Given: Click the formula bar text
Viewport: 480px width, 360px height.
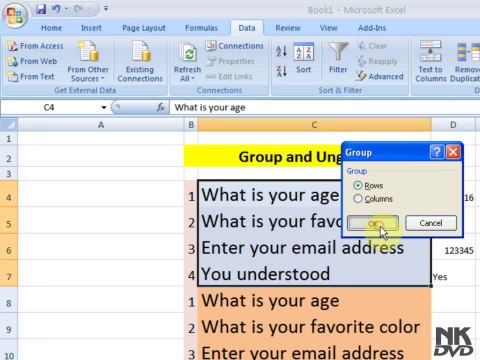Looking at the screenshot, I should click(x=210, y=107).
